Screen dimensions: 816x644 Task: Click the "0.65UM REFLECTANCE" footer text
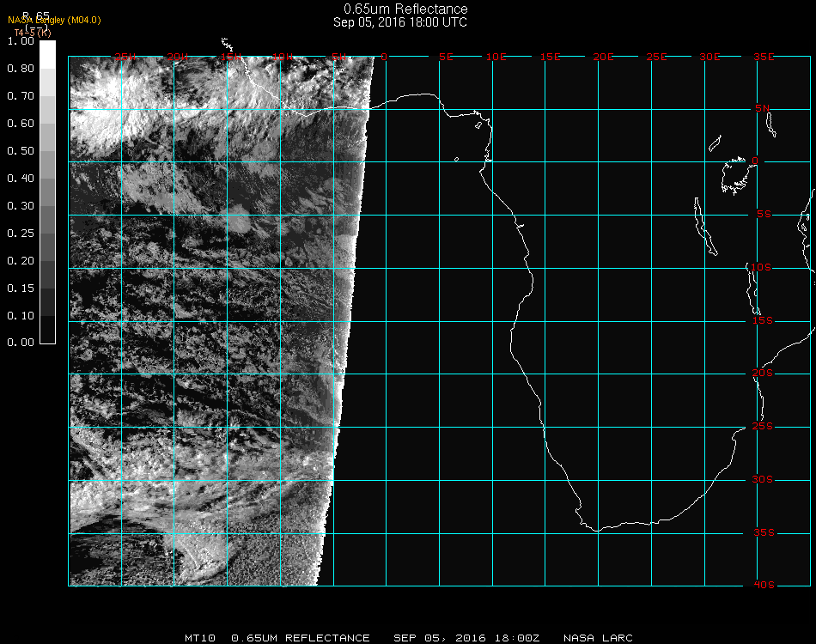301,638
